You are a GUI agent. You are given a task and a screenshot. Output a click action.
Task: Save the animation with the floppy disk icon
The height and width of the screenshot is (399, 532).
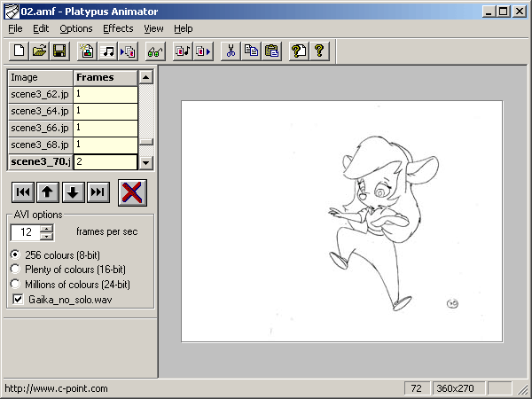click(59, 51)
